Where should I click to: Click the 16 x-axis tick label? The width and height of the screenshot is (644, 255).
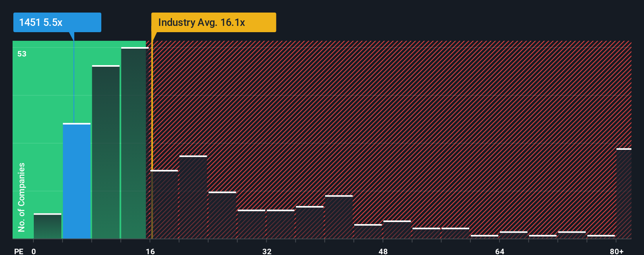pyautogui.click(x=150, y=251)
